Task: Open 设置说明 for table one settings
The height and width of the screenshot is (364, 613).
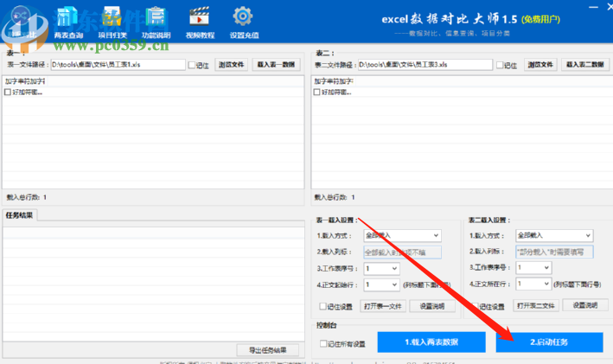Action: (x=432, y=306)
